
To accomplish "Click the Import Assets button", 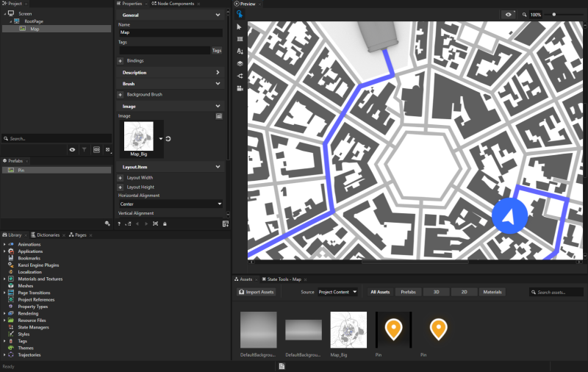I will coord(256,292).
